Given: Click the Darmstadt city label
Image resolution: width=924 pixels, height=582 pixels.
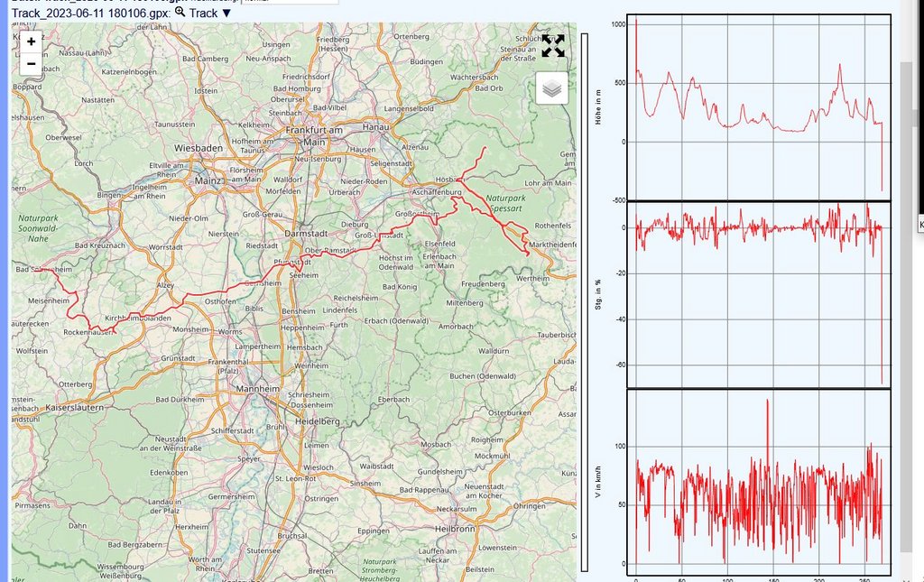Looking at the screenshot, I should pos(306,234).
